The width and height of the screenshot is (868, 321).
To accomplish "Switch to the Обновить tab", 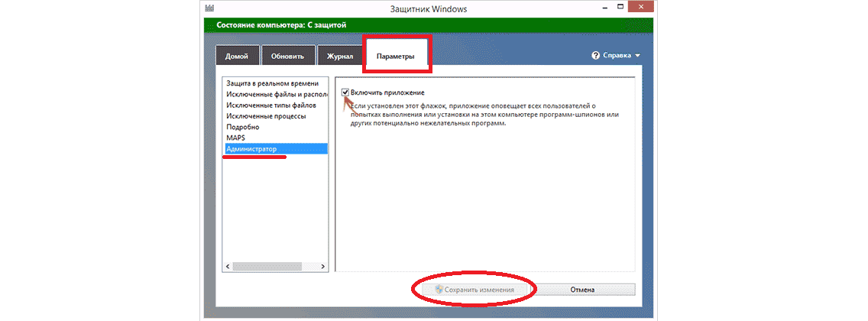I will tap(287, 57).
